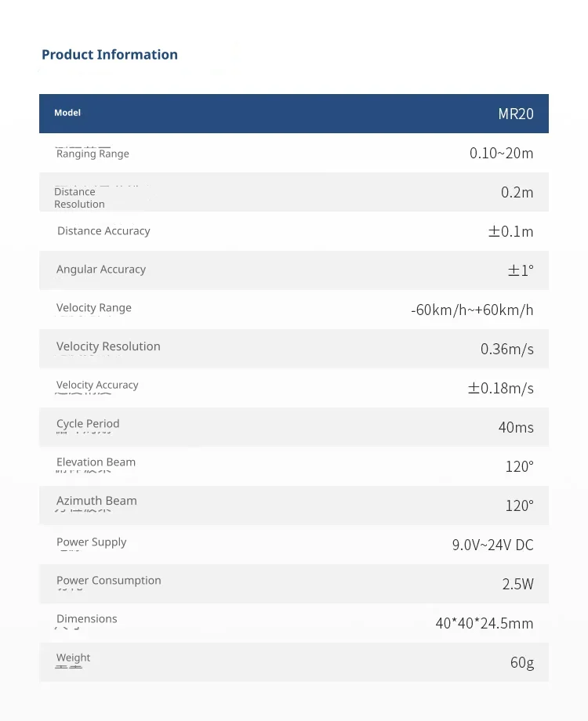Select the Model header label
The height and width of the screenshot is (721, 588).
point(67,113)
